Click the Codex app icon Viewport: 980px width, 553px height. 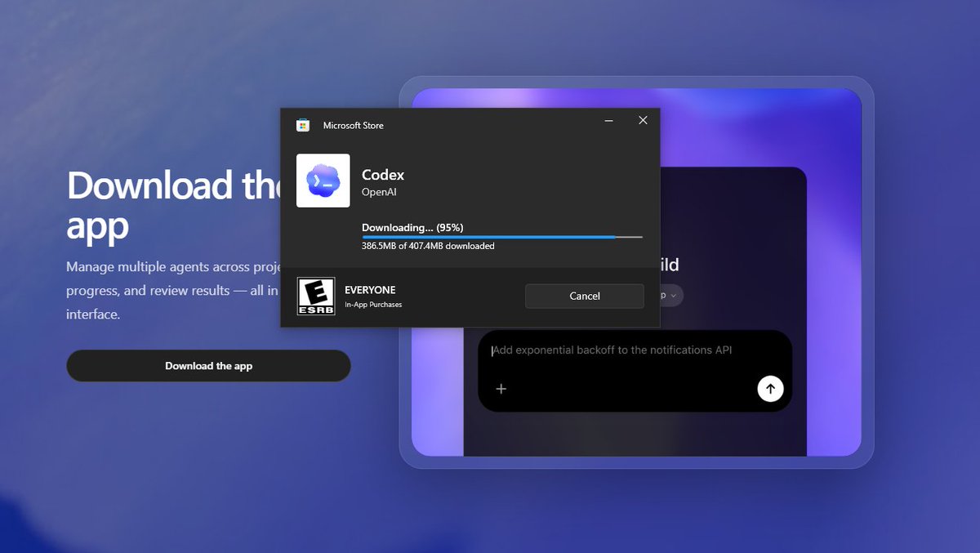[x=323, y=181]
